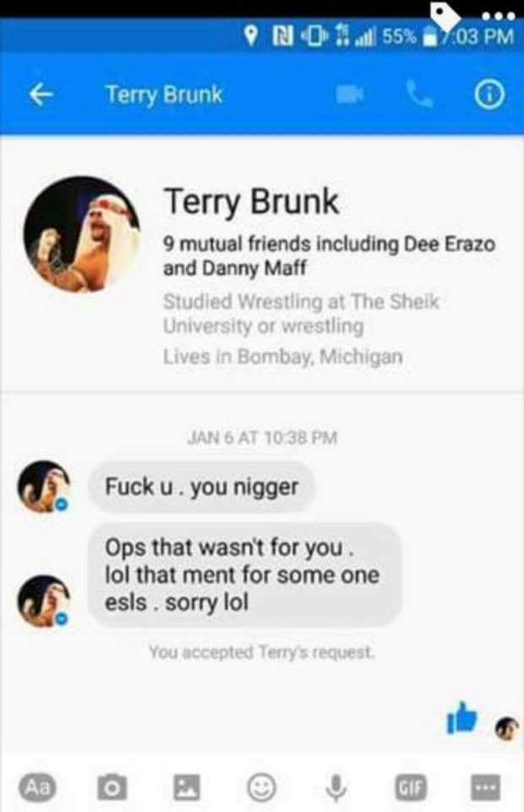
Task: View Terry Brunk's large profile picture
Action: point(82,234)
